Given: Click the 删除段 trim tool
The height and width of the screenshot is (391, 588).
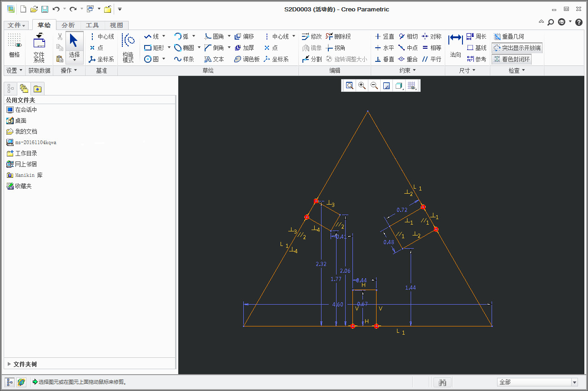Looking at the screenshot, I should 338,36.
